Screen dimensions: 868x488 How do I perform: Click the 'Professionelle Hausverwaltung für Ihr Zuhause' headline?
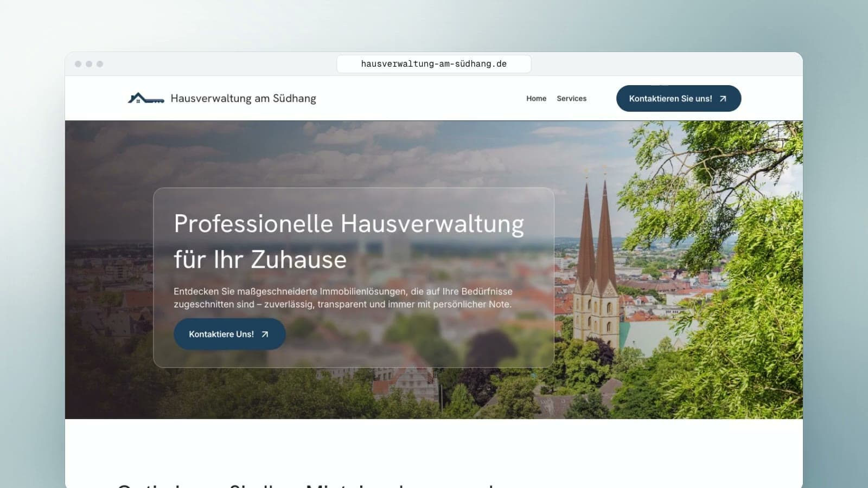(349, 241)
